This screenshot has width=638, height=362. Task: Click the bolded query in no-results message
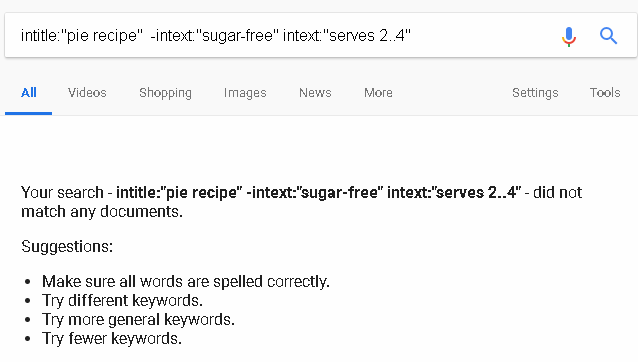[319, 192]
